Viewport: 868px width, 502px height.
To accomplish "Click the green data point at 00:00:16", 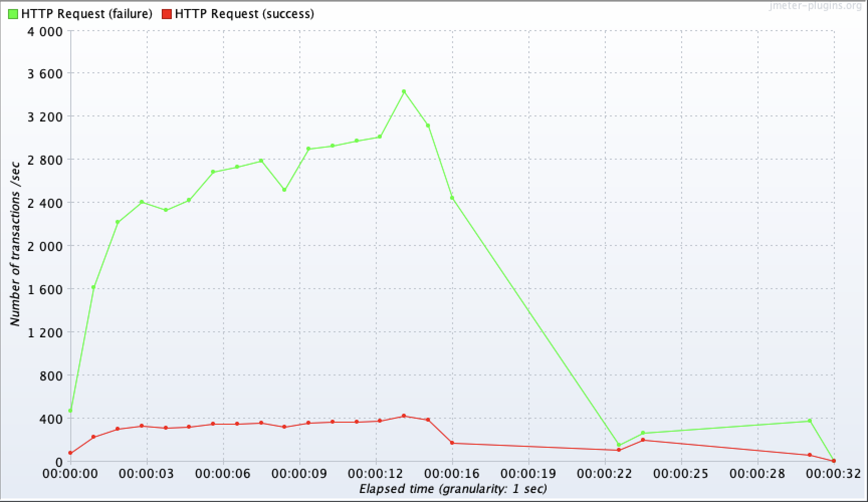I will 452,198.
